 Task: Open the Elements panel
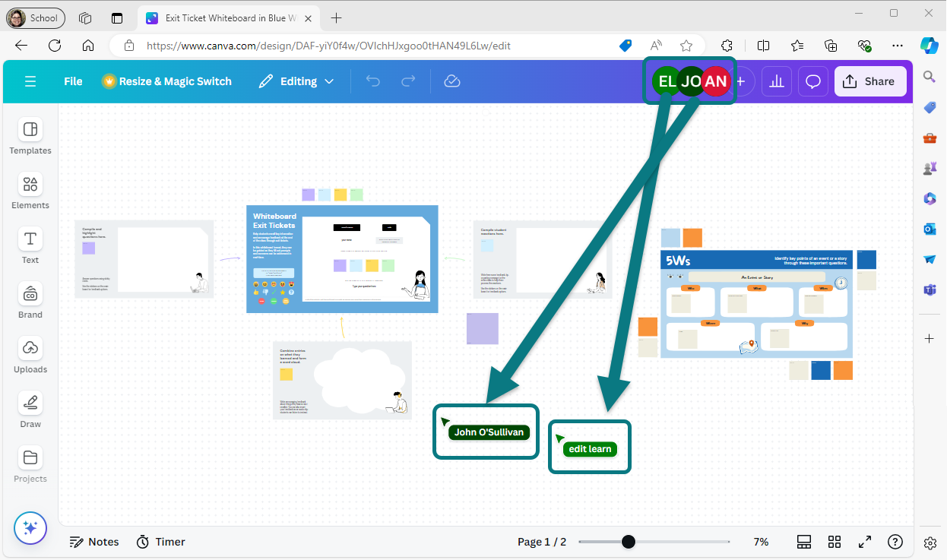coord(30,191)
